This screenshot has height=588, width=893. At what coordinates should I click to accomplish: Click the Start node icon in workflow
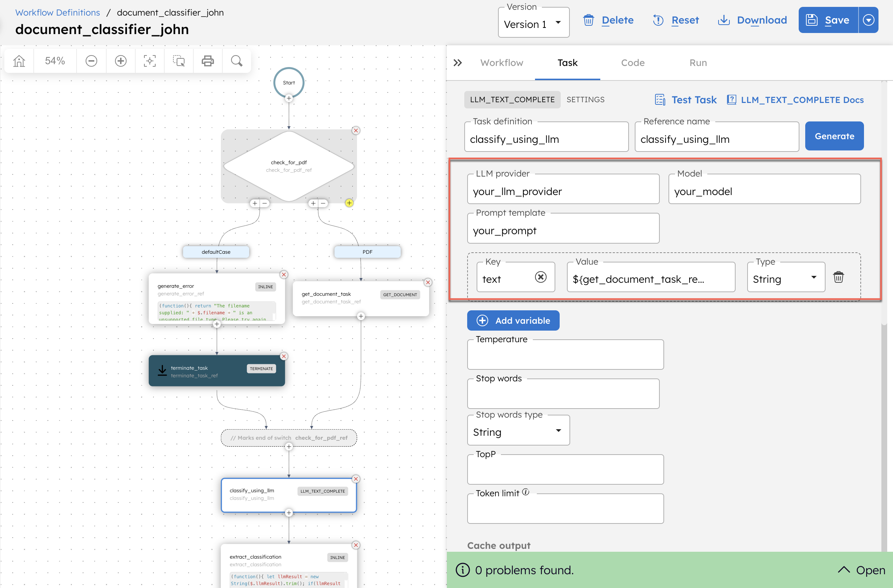[289, 82]
